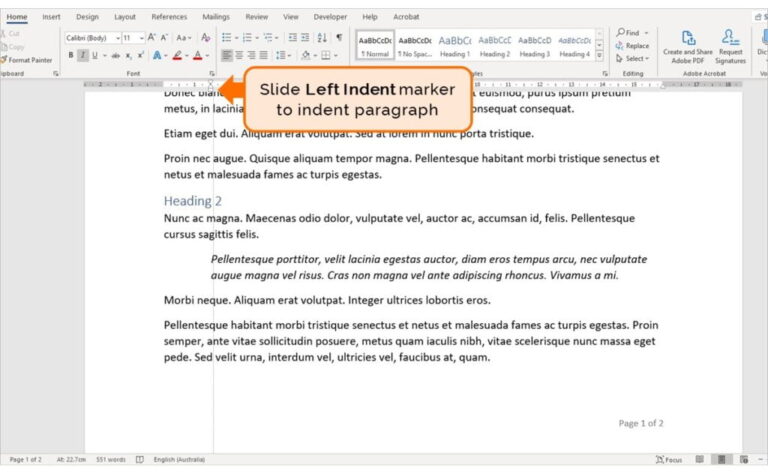Sort the selection alphabetically
The image size is (768, 473).
(322, 38)
